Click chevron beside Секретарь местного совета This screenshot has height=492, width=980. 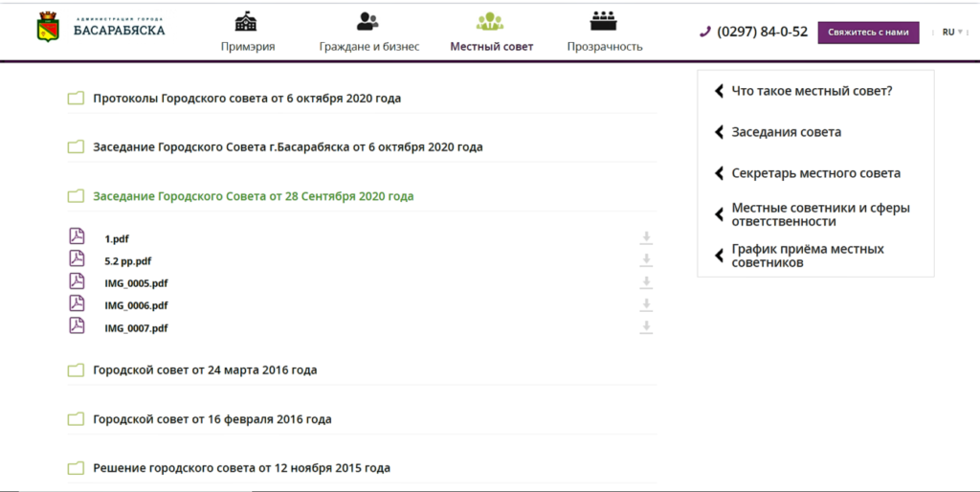tap(719, 173)
